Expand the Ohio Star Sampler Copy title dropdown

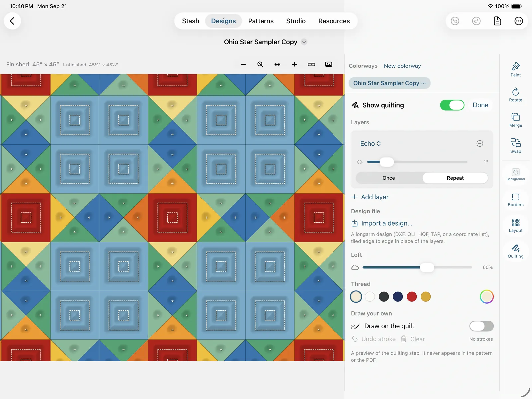coord(304,42)
